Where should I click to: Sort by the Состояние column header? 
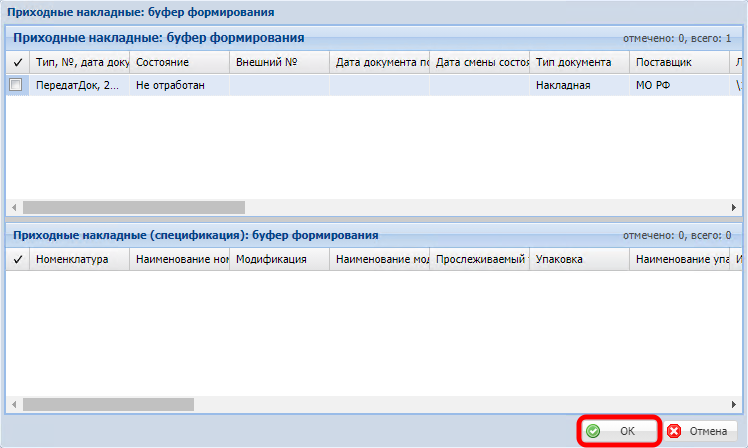[x=179, y=62]
